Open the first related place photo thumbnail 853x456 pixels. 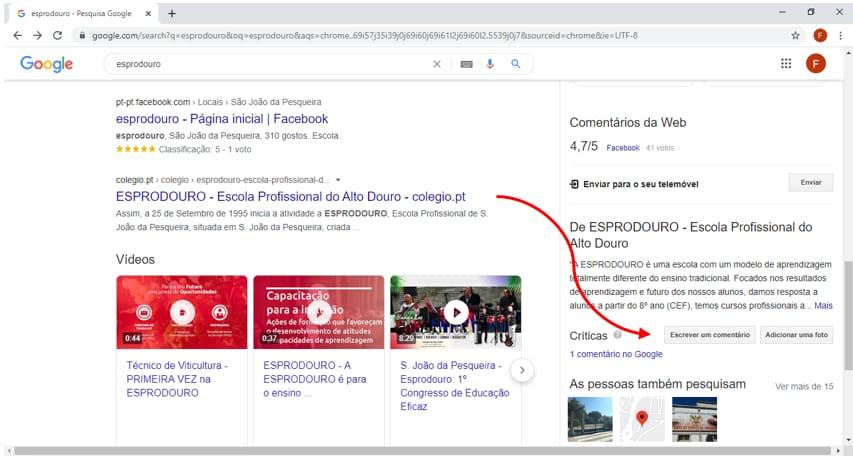[590, 419]
